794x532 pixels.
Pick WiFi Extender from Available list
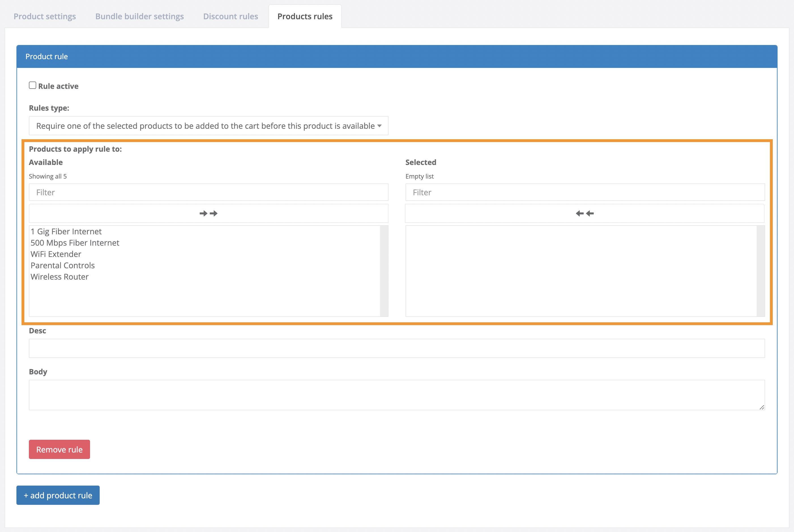click(56, 254)
